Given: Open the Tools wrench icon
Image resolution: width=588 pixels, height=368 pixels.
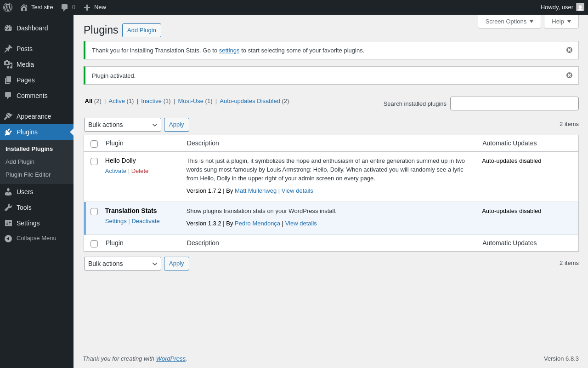Looking at the screenshot, I should coord(8,207).
